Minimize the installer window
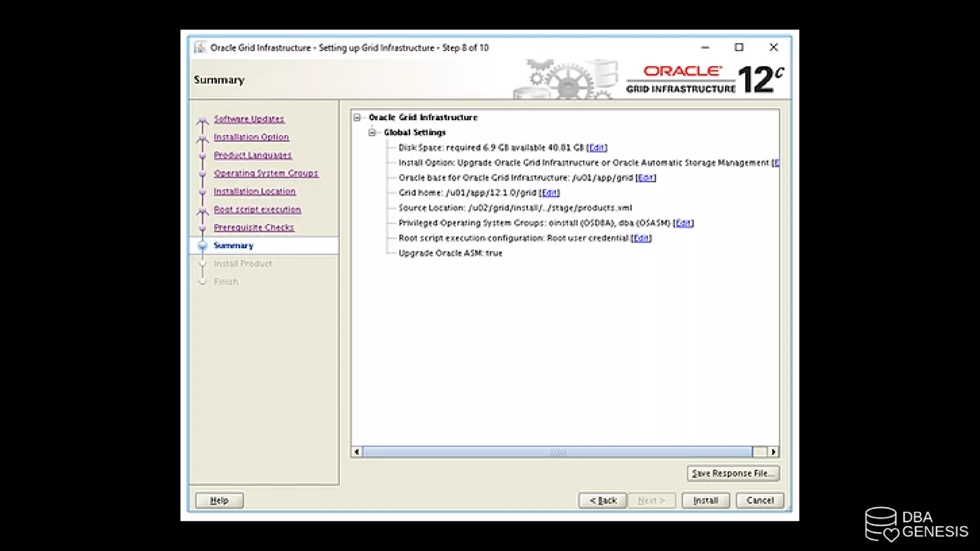Screen dimensions: 980x551 tap(705, 47)
